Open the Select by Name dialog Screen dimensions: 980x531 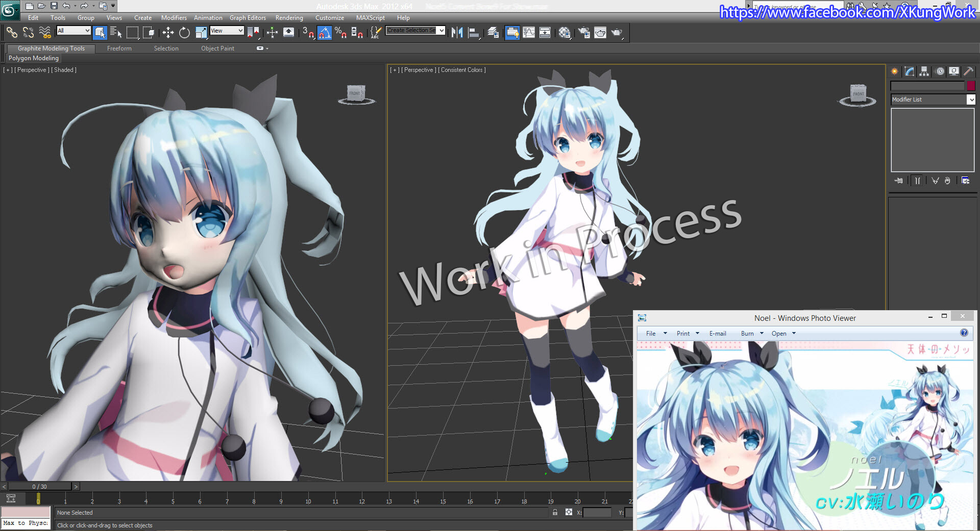(116, 33)
